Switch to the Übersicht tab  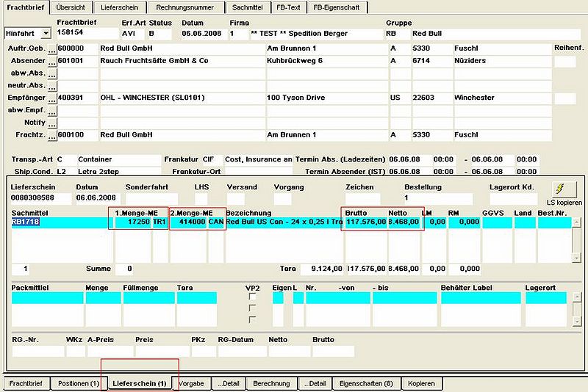[x=71, y=7]
